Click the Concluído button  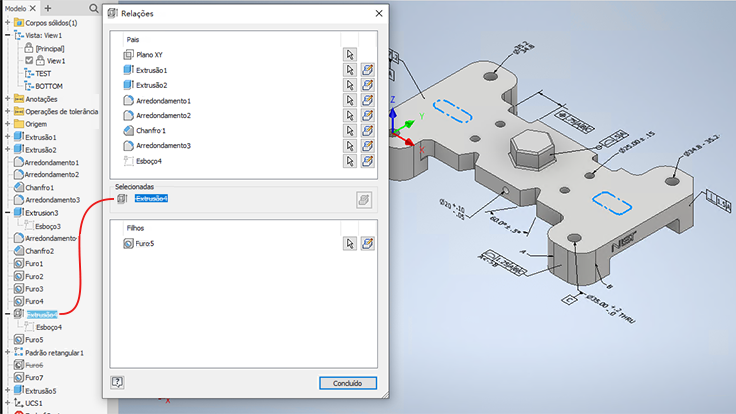(x=348, y=383)
